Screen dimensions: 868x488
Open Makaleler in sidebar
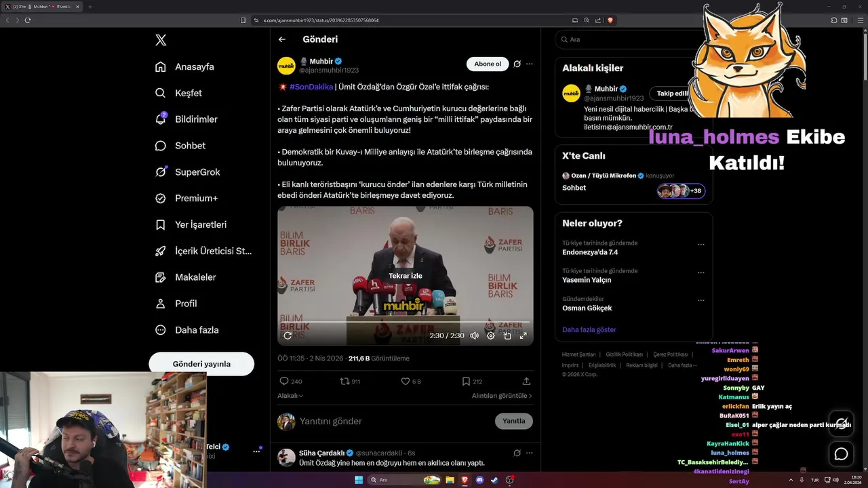(x=185, y=277)
